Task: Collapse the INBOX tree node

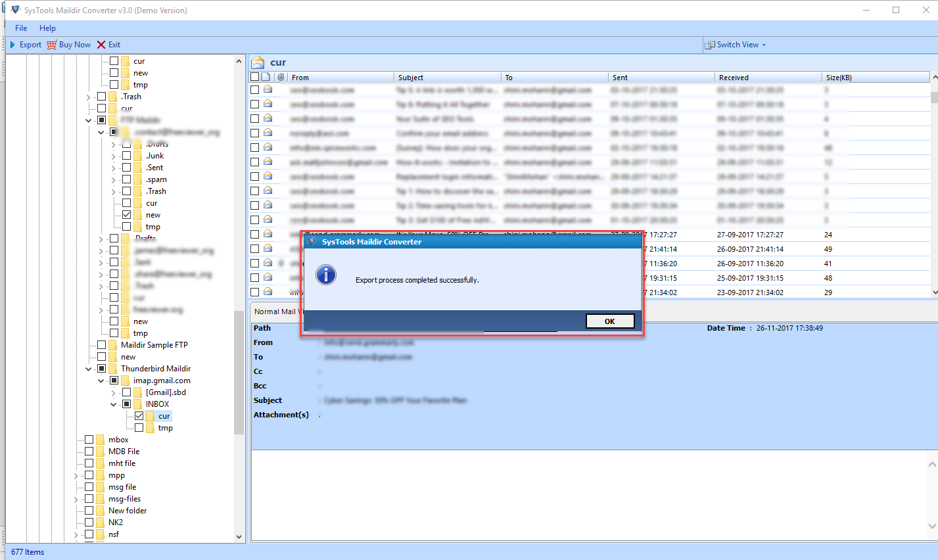Action: [x=114, y=404]
